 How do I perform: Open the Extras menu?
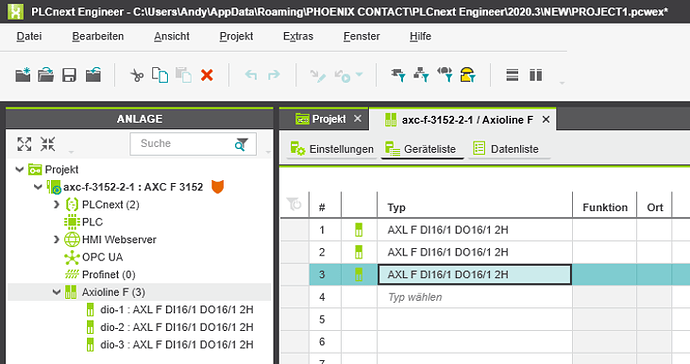click(x=298, y=37)
